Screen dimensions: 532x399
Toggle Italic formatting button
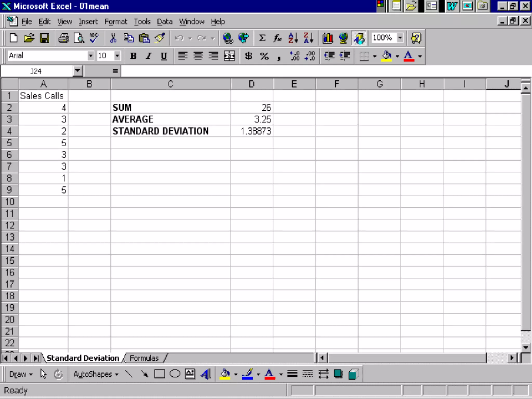coord(148,56)
